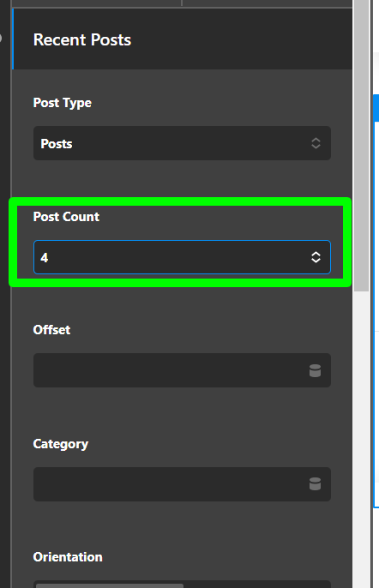Open dynamic content icon in Offset field
379x588 pixels.
tap(315, 370)
